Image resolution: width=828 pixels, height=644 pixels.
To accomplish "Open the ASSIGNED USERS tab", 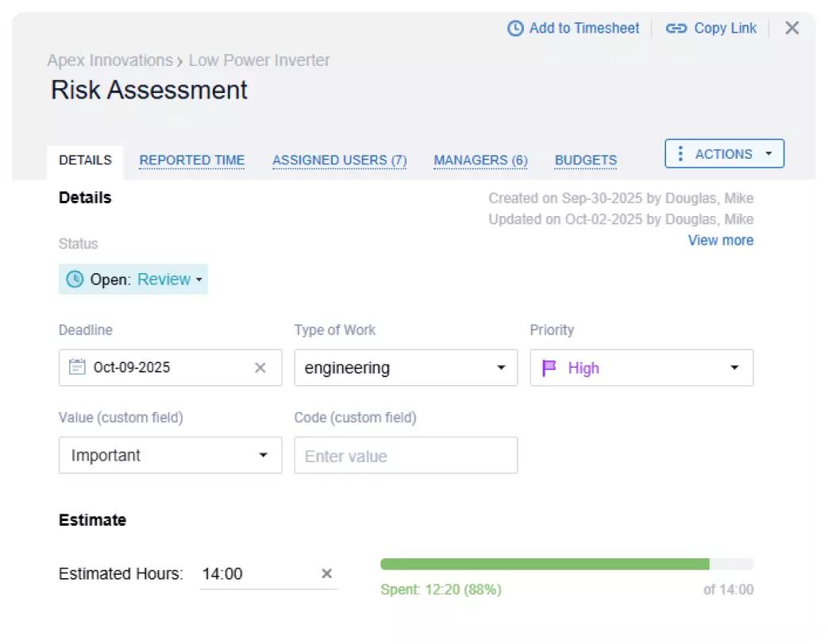I will click(x=339, y=160).
